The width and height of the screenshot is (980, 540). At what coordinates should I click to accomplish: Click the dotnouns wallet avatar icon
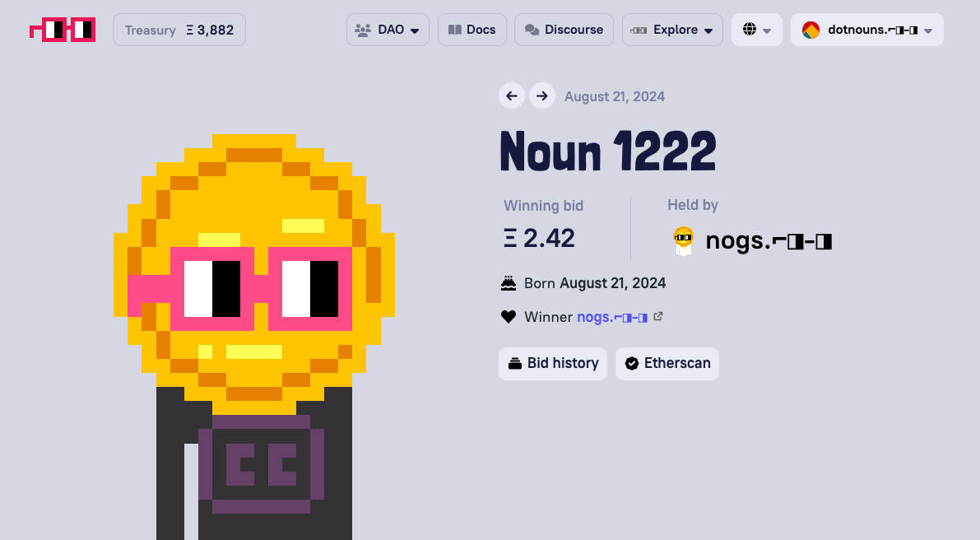click(x=810, y=30)
